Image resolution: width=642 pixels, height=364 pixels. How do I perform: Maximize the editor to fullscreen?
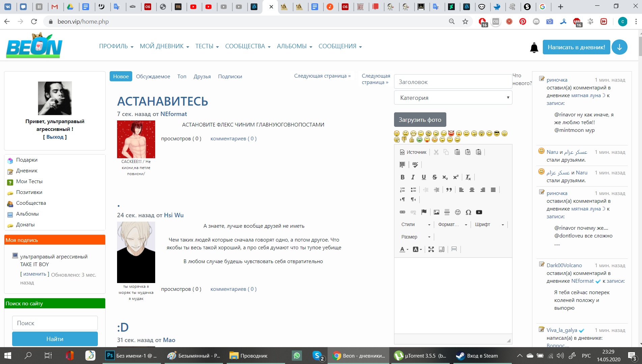431,249
